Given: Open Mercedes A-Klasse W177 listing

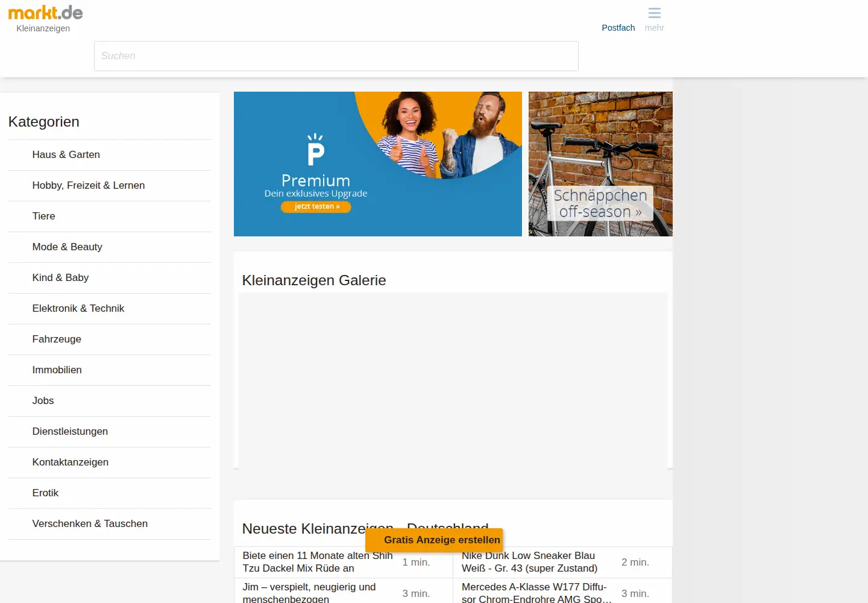Looking at the screenshot, I should click(x=536, y=593).
